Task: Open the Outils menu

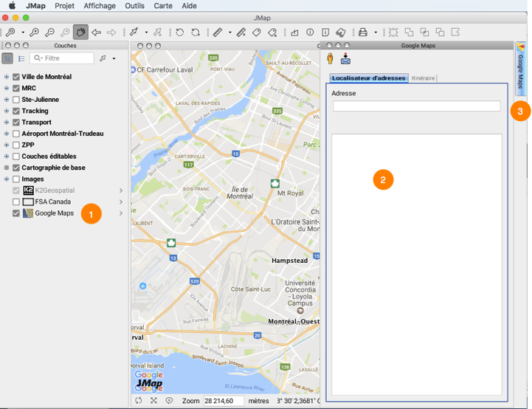Action: pyautogui.click(x=135, y=6)
